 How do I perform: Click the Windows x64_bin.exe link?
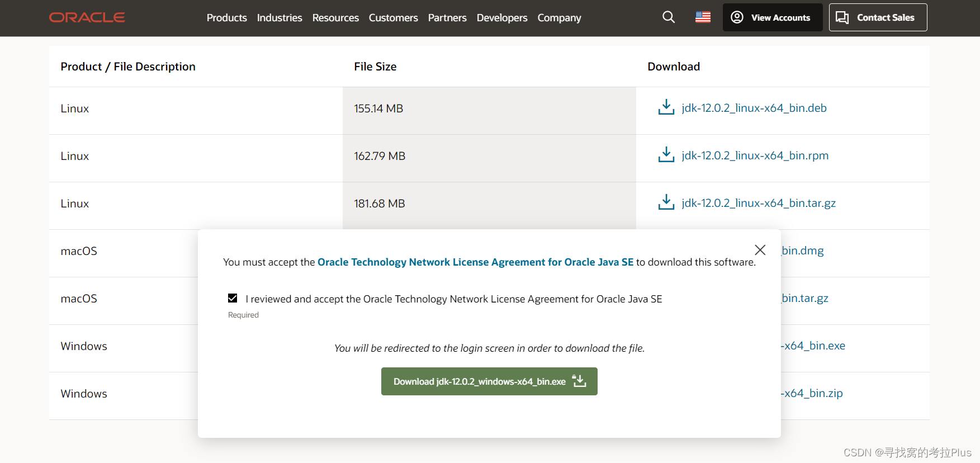click(813, 346)
